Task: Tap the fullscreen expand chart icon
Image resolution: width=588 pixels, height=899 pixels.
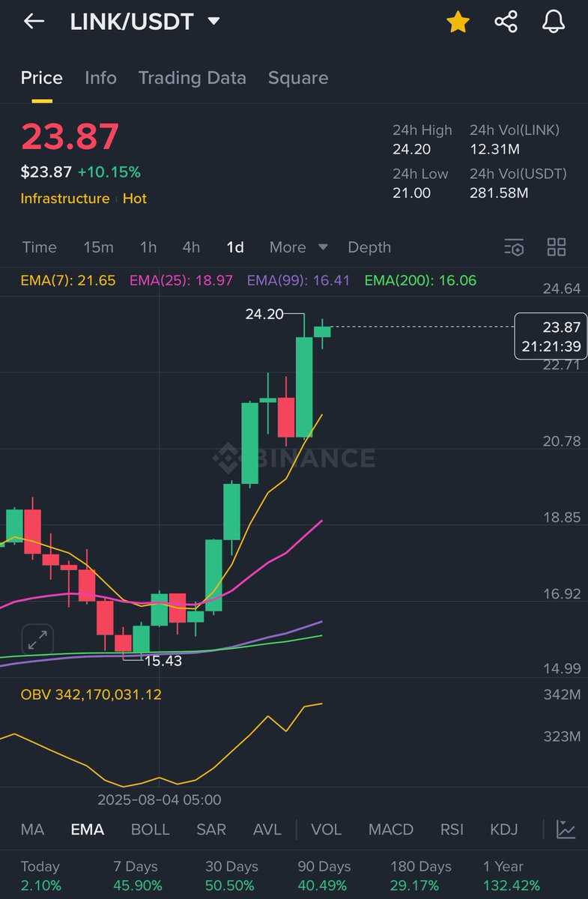Action: (37, 640)
